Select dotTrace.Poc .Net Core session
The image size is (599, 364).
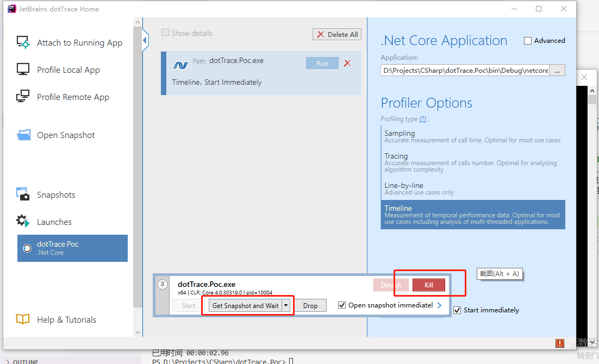point(73,248)
